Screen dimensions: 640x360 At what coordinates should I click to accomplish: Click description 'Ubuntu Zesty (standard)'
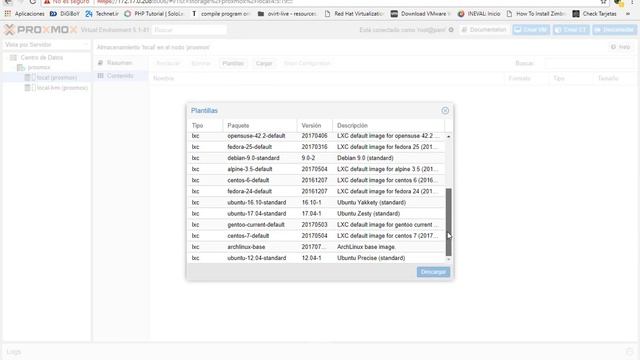[x=368, y=213]
